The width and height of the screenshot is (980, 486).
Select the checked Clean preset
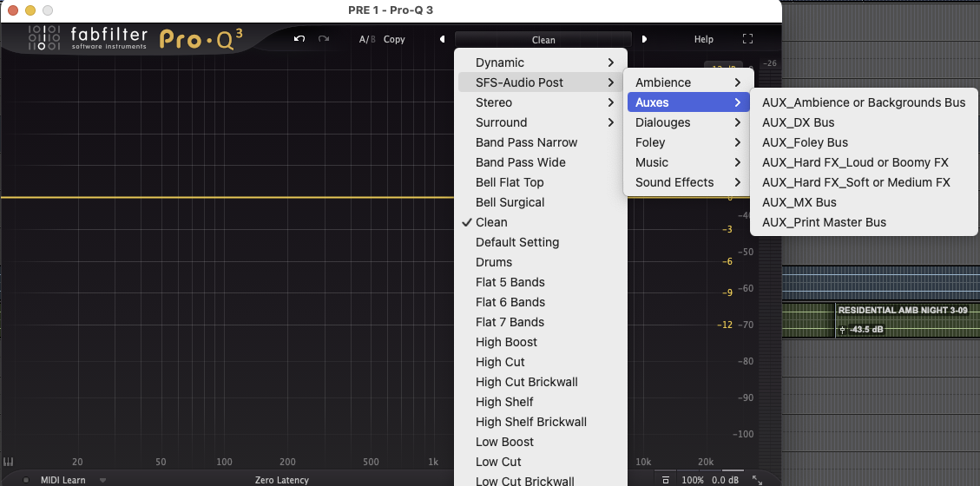491,222
